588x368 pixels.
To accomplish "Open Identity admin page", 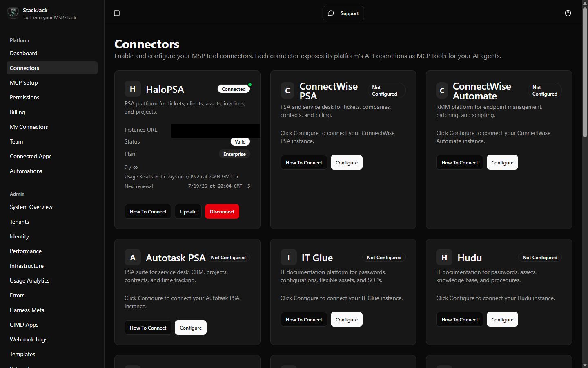I will click(x=52, y=236).
